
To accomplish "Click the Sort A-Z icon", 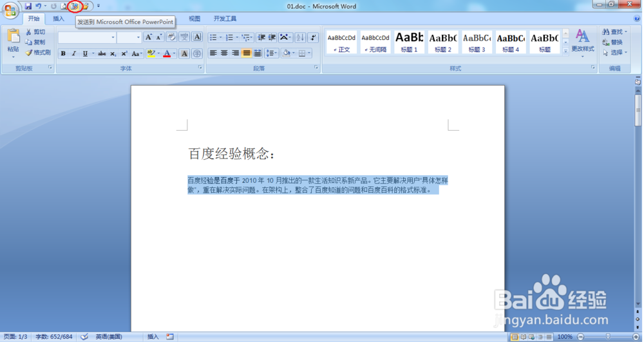I will (x=300, y=37).
